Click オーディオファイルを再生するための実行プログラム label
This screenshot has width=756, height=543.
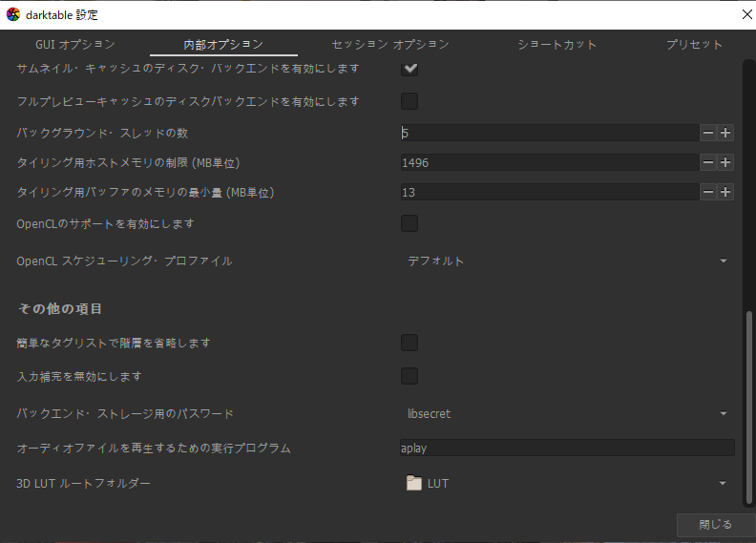click(154, 449)
